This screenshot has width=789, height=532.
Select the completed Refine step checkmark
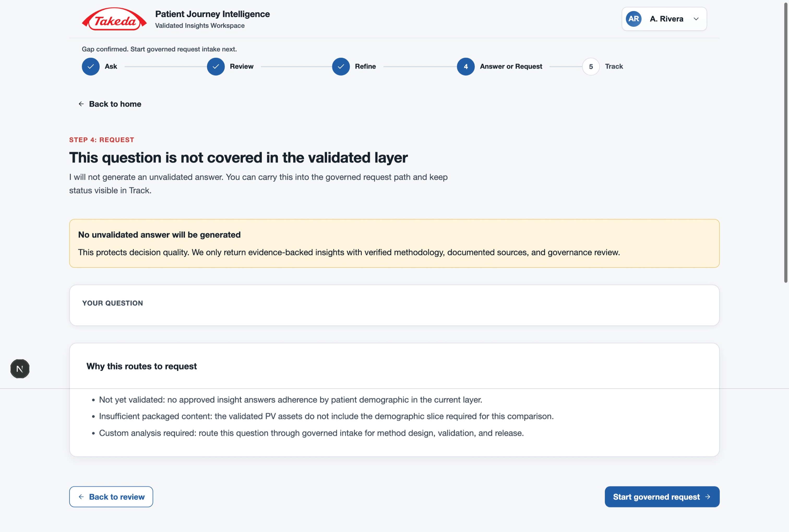point(341,66)
